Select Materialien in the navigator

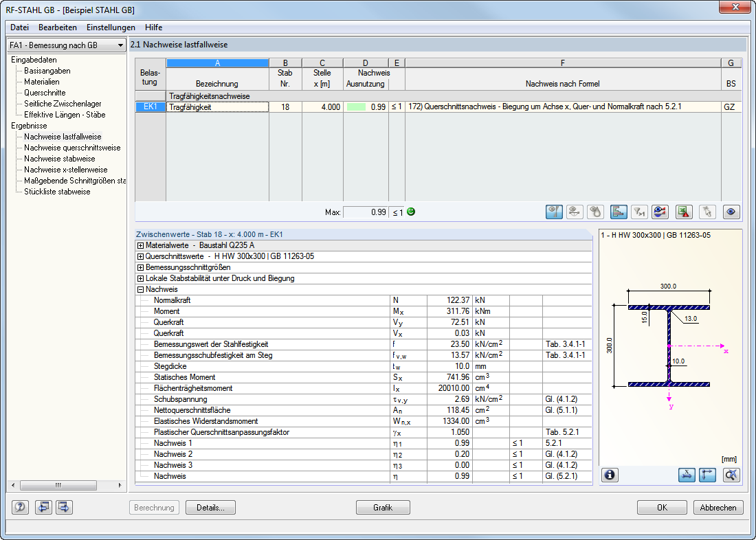(42, 82)
